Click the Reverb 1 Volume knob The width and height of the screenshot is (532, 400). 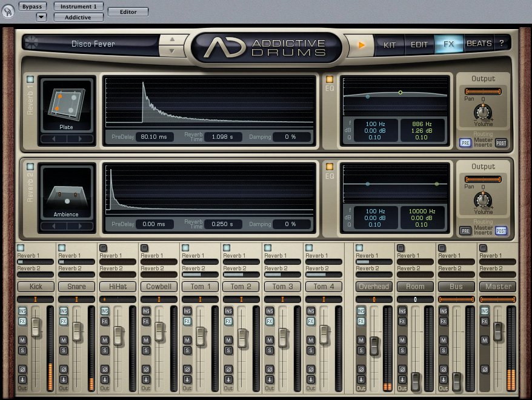click(x=482, y=112)
